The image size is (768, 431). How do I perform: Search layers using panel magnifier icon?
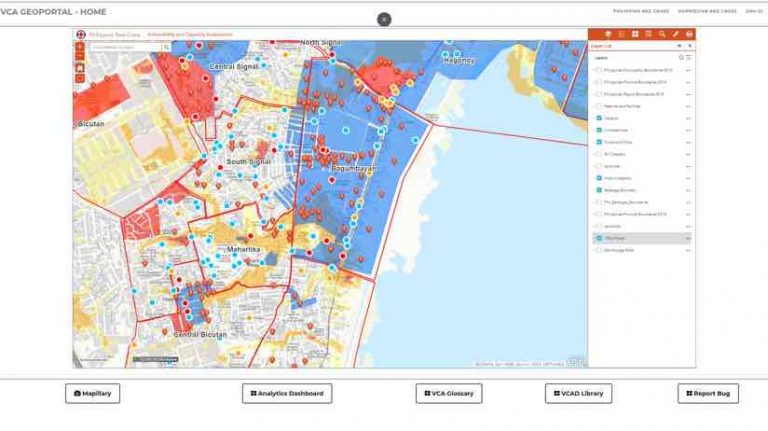click(x=681, y=58)
